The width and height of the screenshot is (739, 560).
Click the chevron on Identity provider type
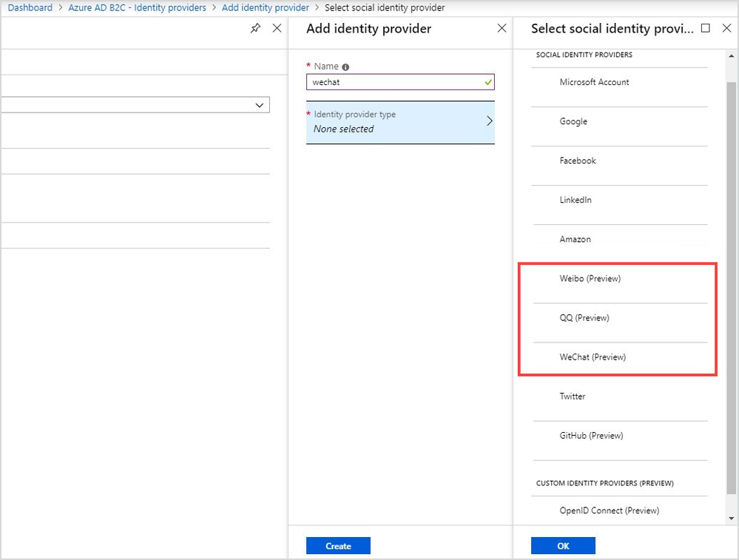pyautogui.click(x=489, y=121)
